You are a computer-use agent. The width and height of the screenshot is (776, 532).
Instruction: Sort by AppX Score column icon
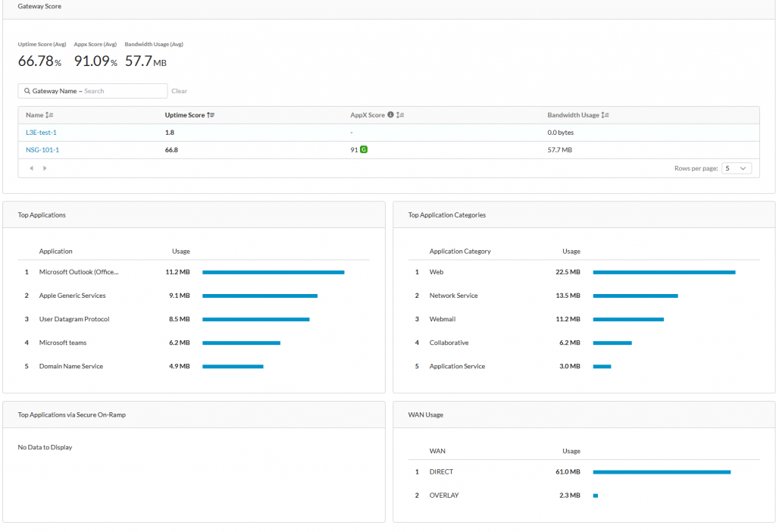click(x=400, y=115)
